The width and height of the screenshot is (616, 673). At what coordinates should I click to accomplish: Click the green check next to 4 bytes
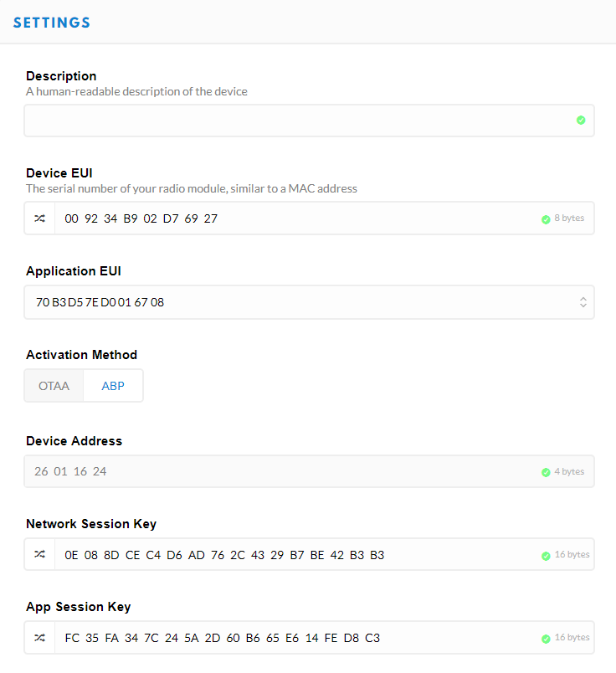[546, 472]
